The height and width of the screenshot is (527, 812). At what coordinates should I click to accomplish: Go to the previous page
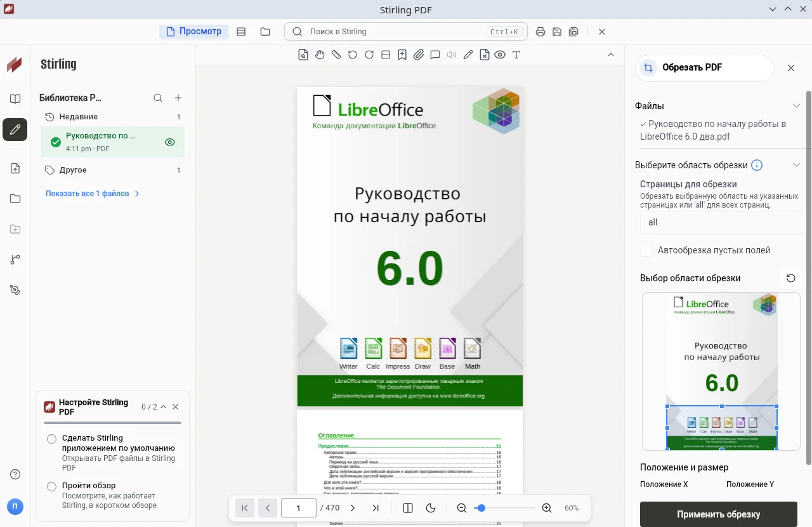pyautogui.click(x=268, y=508)
